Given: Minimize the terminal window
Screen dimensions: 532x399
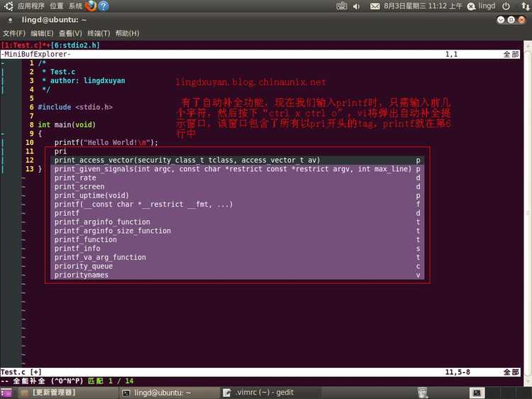Looking at the screenshot, I should point(501,20).
